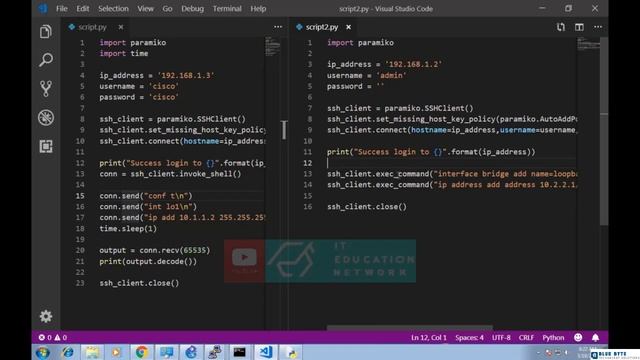Viewport: 640px width, 360px height.
Task: Open the notifications bell
Action: tap(596, 338)
